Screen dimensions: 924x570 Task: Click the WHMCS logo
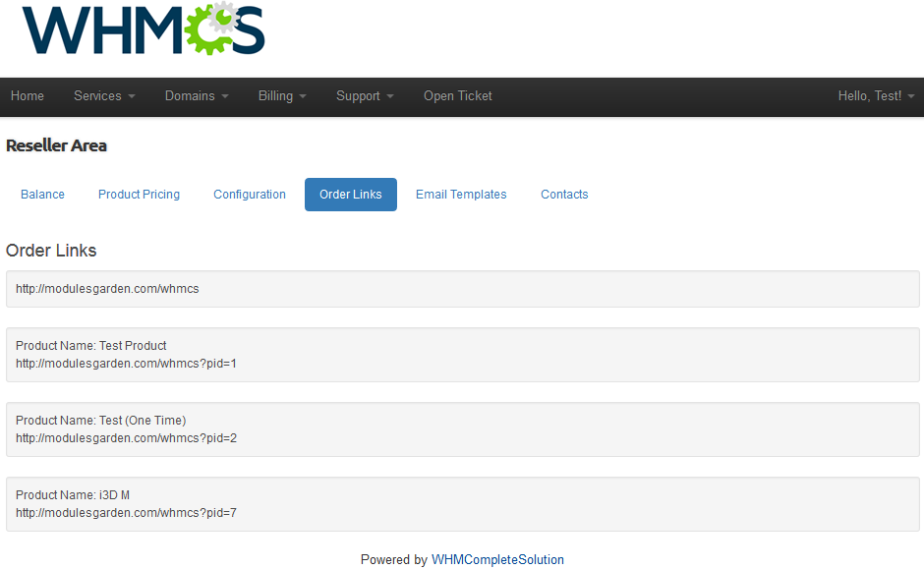(x=144, y=28)
